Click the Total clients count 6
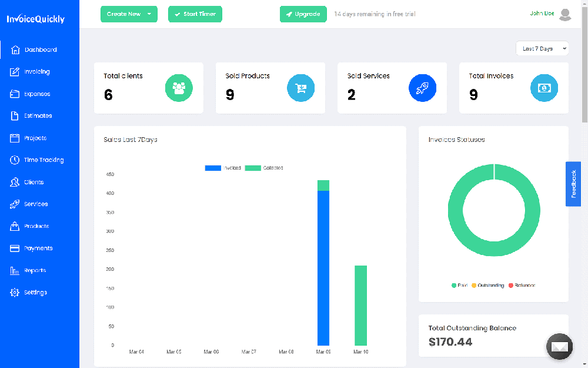The height and width of the screenshot is (368, 588). click(108, 95)
